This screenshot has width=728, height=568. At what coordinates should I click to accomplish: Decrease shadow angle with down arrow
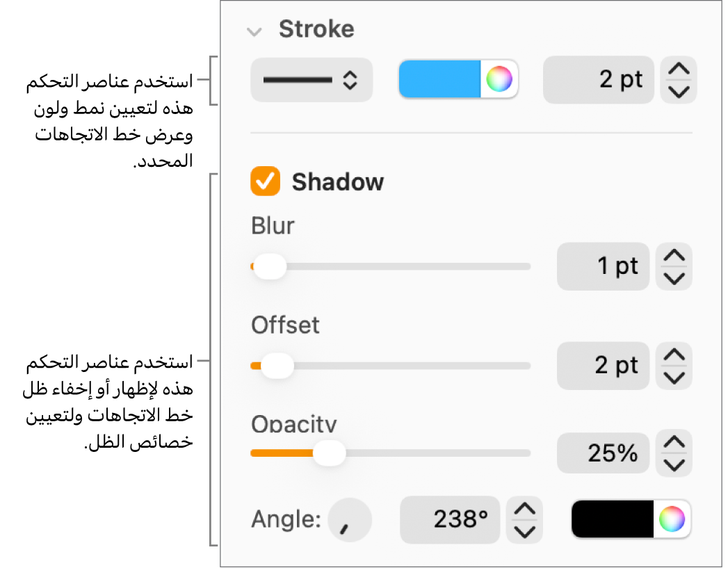pyautogui.click(x=524, y=530)
